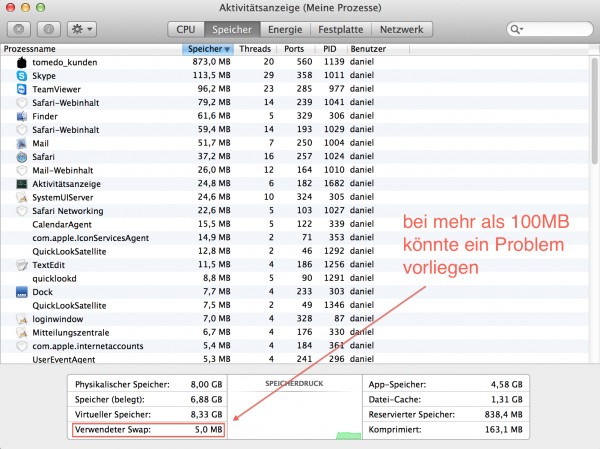
Task: Select the Speicher tab
Action: [x=232, y=29]
